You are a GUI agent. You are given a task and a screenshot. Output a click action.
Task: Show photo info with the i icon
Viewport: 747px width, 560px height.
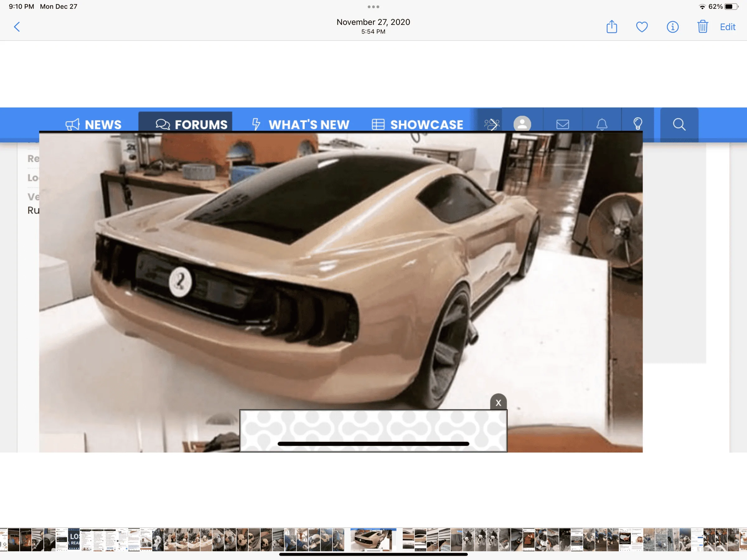pyautogui.click(x=672, y=27)
